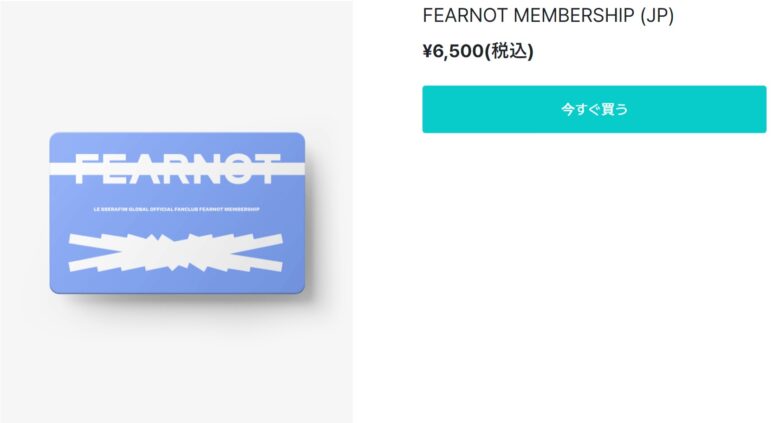Click the word MEMBERSHIP in the product title

[574, 15]
